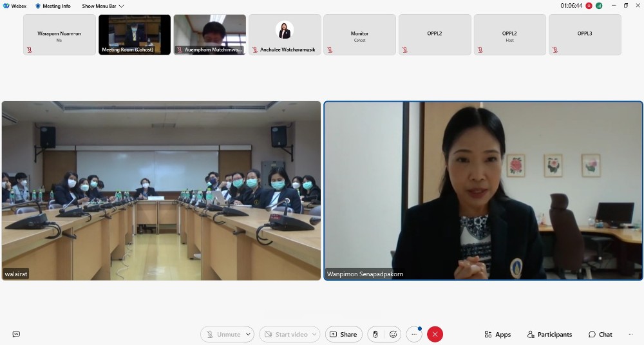Open the Apps panel
This screenshot has width=644, height=345.
(x=497, y=335)
